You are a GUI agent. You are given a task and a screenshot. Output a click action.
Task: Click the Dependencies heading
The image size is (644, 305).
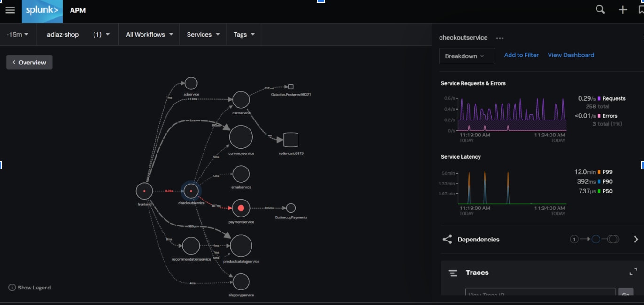click(479, 240)
